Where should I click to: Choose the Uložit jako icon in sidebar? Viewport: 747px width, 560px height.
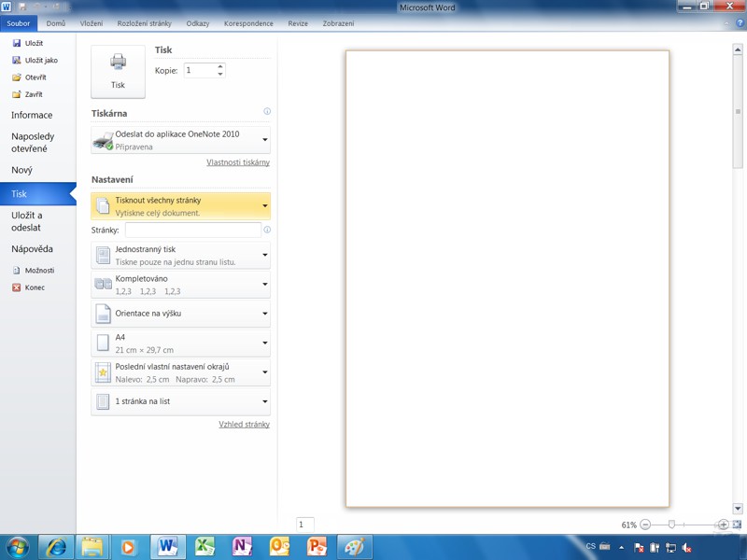click(17, 61)
